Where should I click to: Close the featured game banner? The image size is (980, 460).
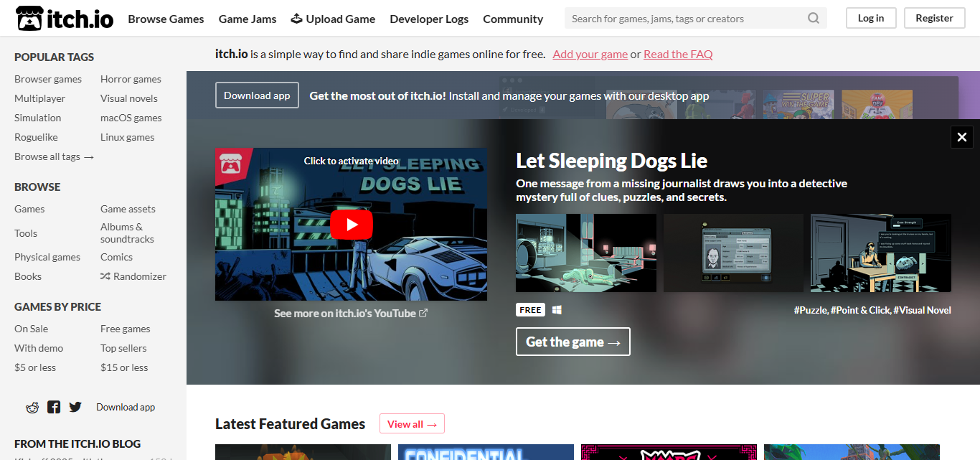pyautogui.click(x=961, y=137)
